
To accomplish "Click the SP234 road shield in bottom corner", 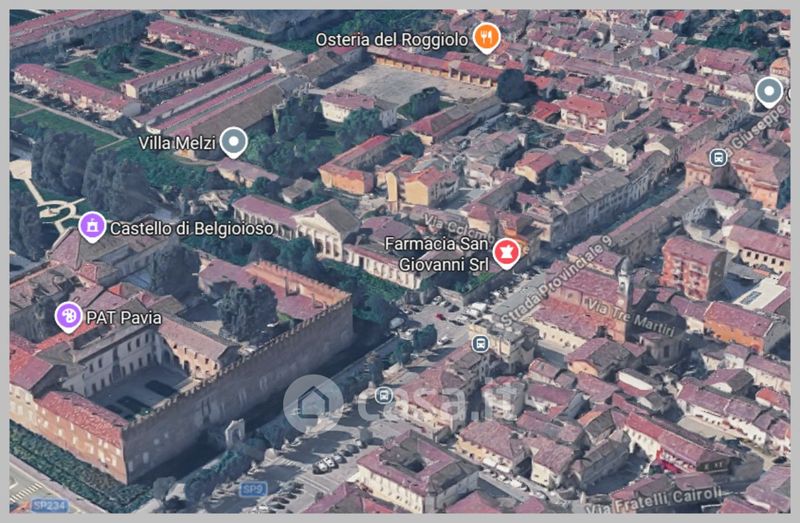I will pyautogui.click(x=48, y=506).
